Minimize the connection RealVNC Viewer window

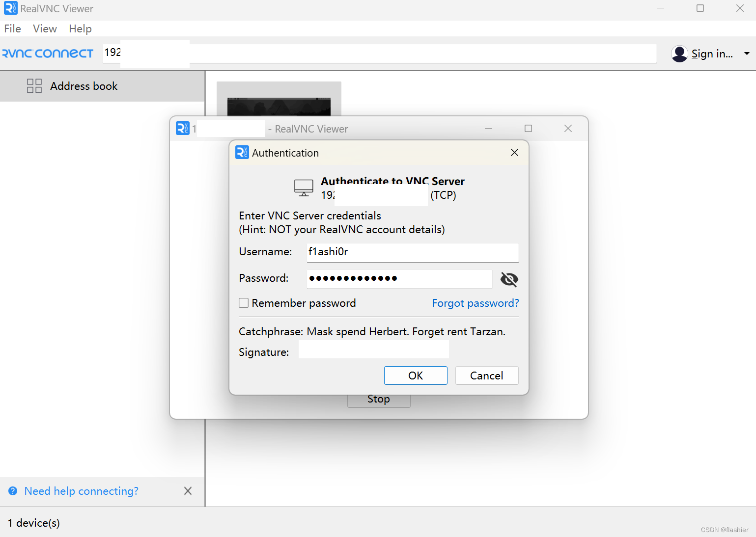pos(488,128)
